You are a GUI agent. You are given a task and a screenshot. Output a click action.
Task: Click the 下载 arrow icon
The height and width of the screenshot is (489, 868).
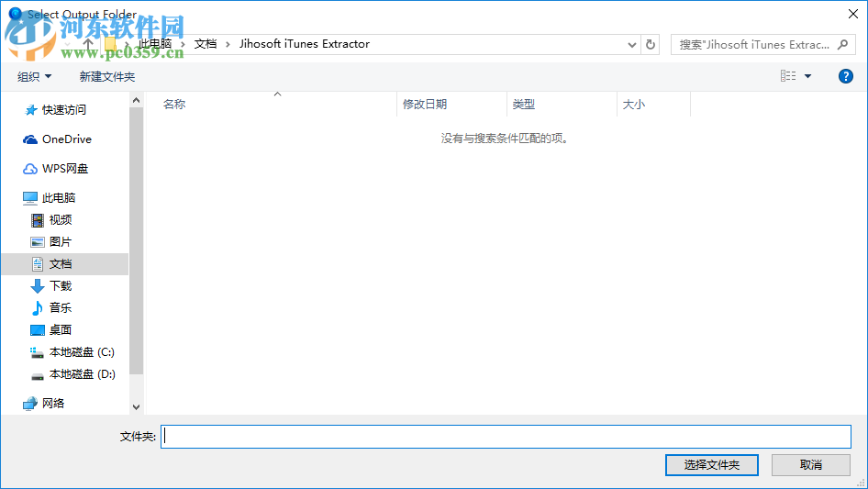click(37, 286)
